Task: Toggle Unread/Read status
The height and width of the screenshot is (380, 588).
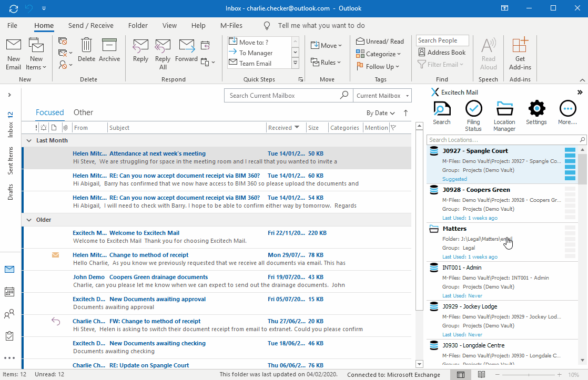Action: click(x=380, y=41)
